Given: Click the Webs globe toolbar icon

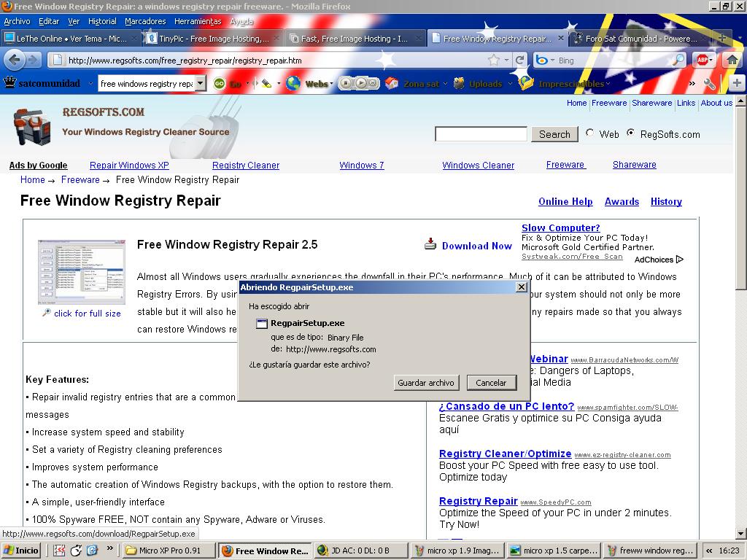Looking at the screenshot, I should [293, 83].
